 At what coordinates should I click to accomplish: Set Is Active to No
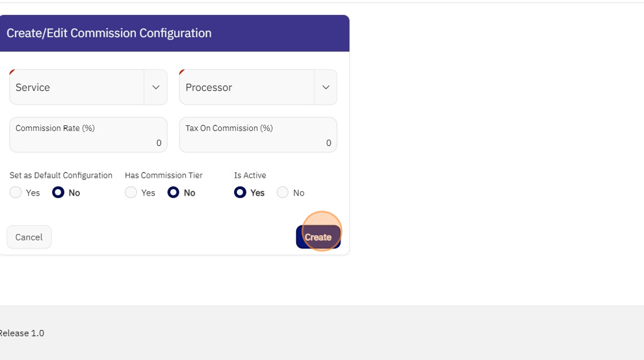point(282,193)
